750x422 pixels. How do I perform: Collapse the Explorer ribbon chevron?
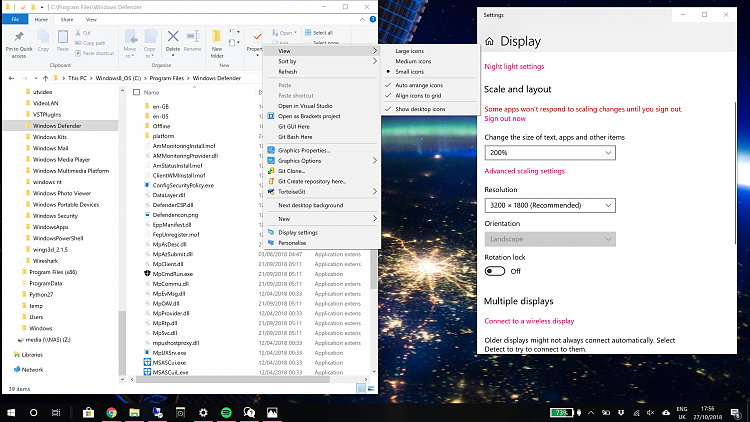pyautogui.click(x=363, y=19)
